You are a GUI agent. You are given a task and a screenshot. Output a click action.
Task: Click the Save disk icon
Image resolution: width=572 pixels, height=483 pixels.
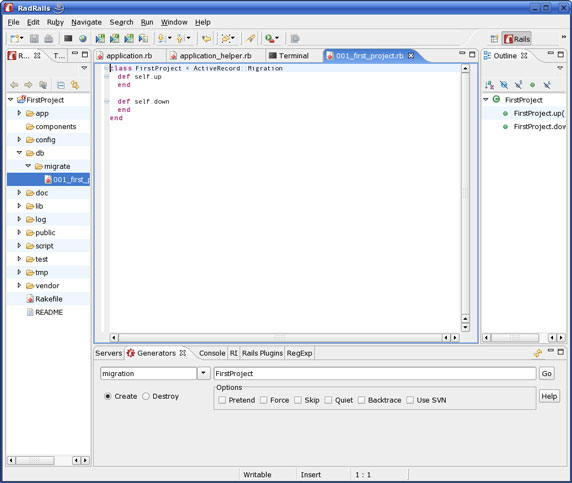pos(34,38)
